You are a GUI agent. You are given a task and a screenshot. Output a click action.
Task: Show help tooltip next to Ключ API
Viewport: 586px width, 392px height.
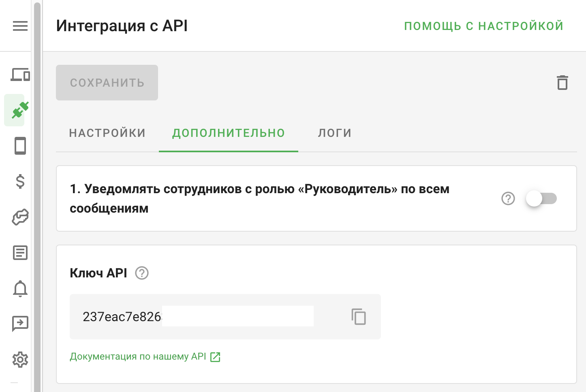coord(142,273)
